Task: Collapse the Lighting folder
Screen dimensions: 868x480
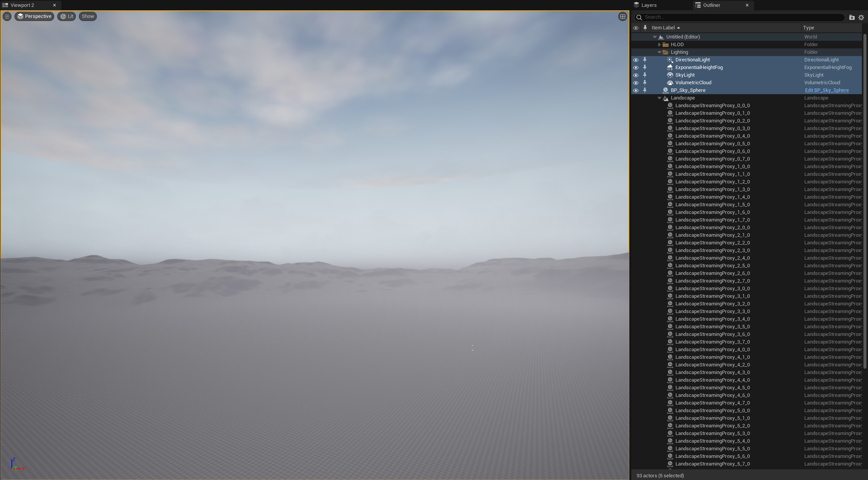Action: click(659, 52)
